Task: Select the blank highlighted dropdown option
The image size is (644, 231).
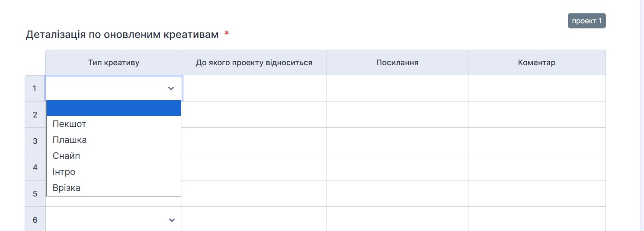Action: tap(113, 108)
